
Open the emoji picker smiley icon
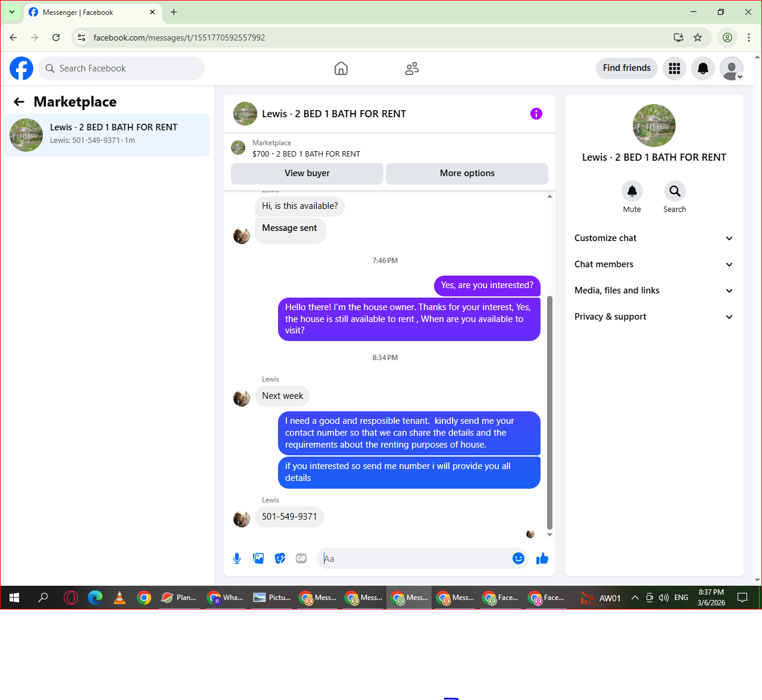click(519, 558)
